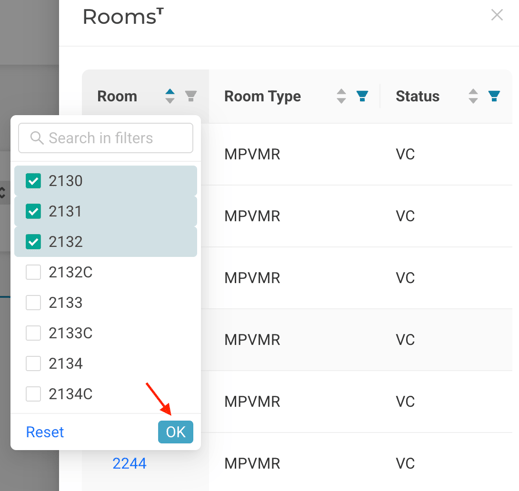Sort the Room Type column
This screenshot has width=519, height=491.
(341, 96)
